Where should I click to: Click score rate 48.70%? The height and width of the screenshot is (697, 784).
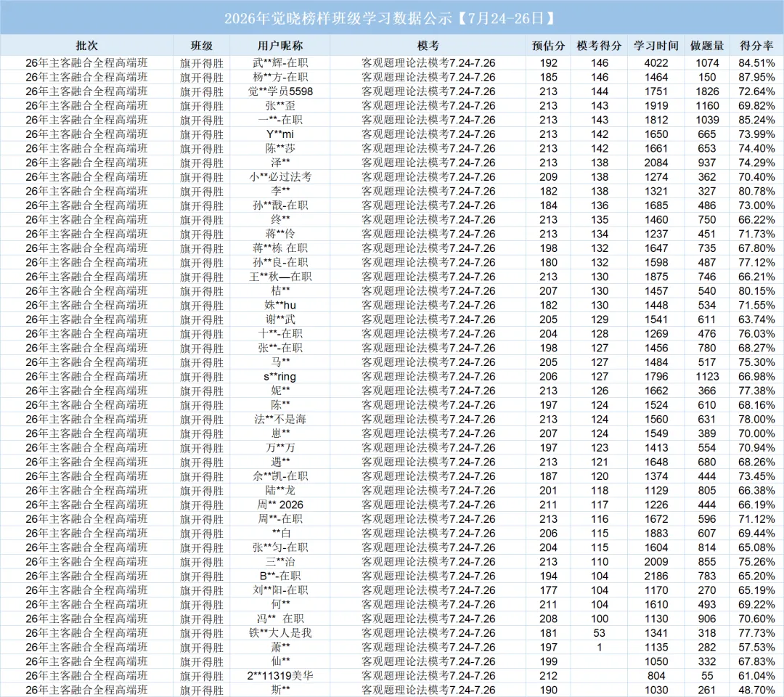click(756, 690)
